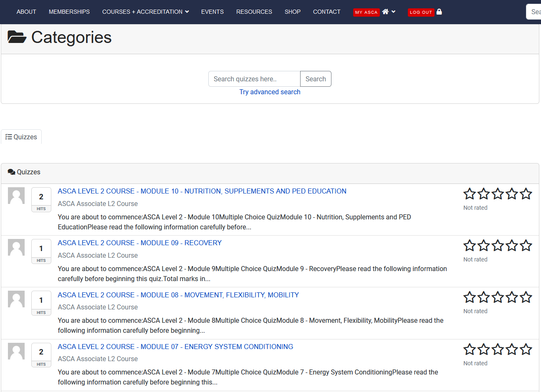Rate Module 09 Recovery quiz one star
Viewport: 541px width, 392px height.
pos(470,246)
